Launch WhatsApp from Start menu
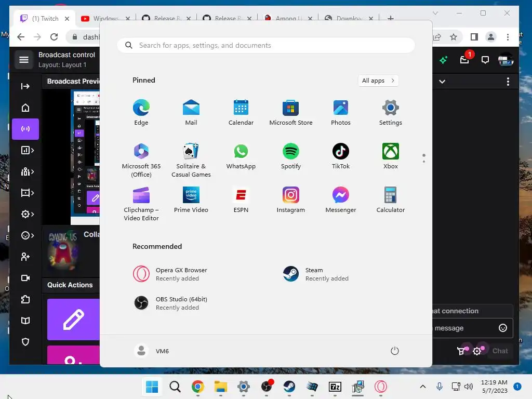The image size is (532, 399). tap(241, 156)
